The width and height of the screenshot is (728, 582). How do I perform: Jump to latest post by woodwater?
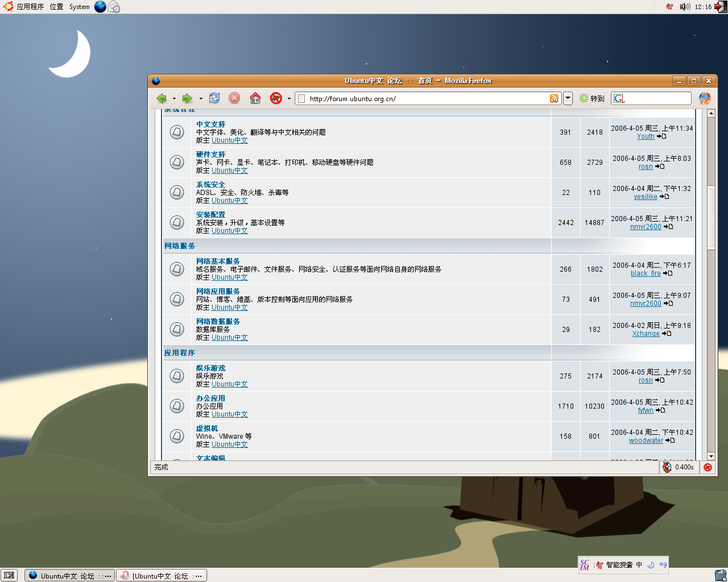(670, 440)
